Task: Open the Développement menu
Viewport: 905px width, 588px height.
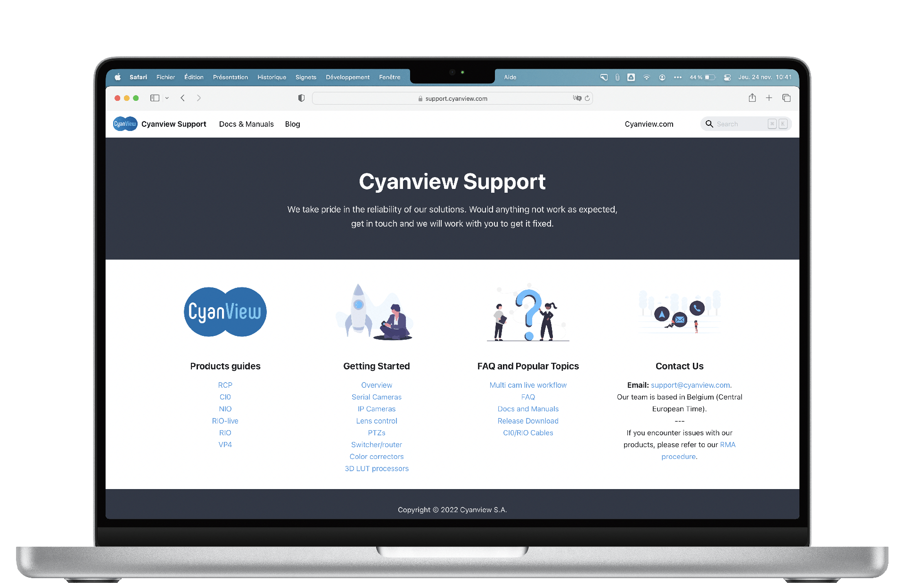Action: coord(347,77)
